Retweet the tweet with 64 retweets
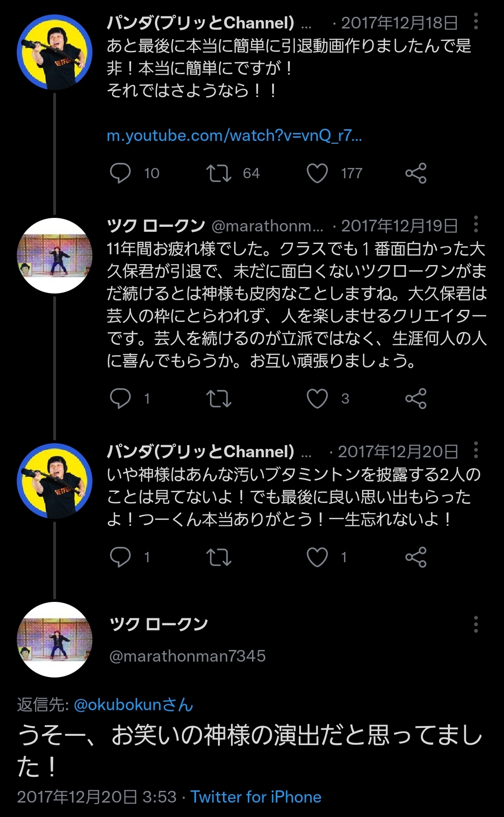The width and height of the screenshot is (504, 817). [219, 173]
